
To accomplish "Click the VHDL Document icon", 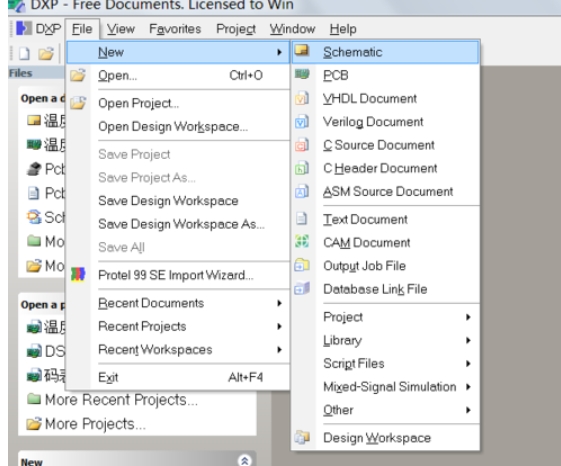I will pyautogui.click(x=302, y=98).
